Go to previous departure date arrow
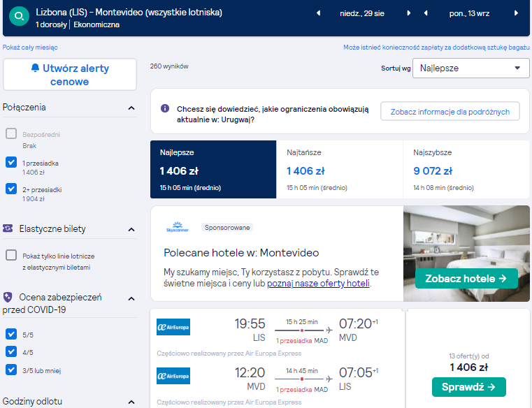 [x=318, y=13]
